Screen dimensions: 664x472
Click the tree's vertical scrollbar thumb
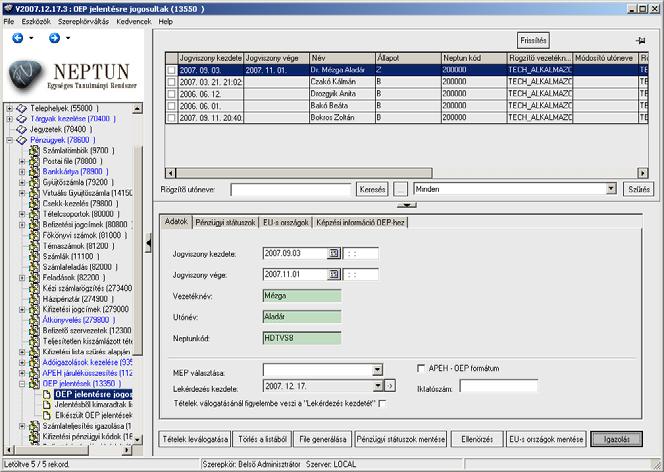(x=137, y=250)
